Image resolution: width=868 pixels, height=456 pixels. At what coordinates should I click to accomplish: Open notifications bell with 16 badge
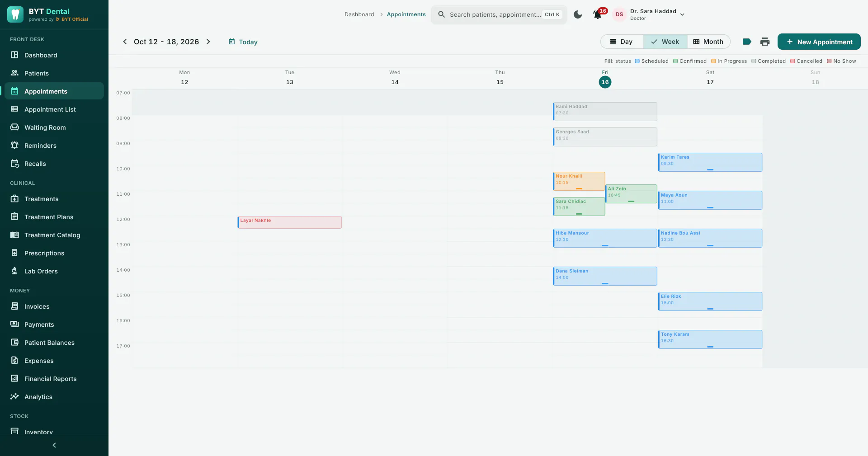click(x=598, y=14)
